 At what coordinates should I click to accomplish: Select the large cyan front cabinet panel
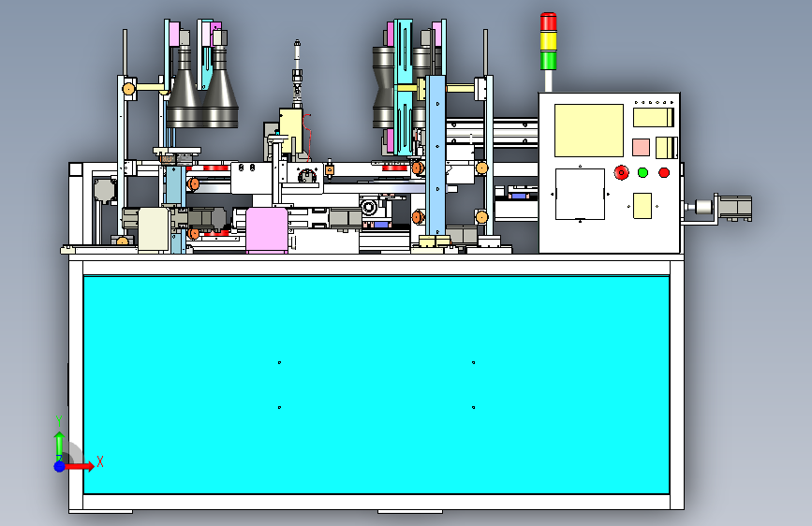[x=376, y=385]
